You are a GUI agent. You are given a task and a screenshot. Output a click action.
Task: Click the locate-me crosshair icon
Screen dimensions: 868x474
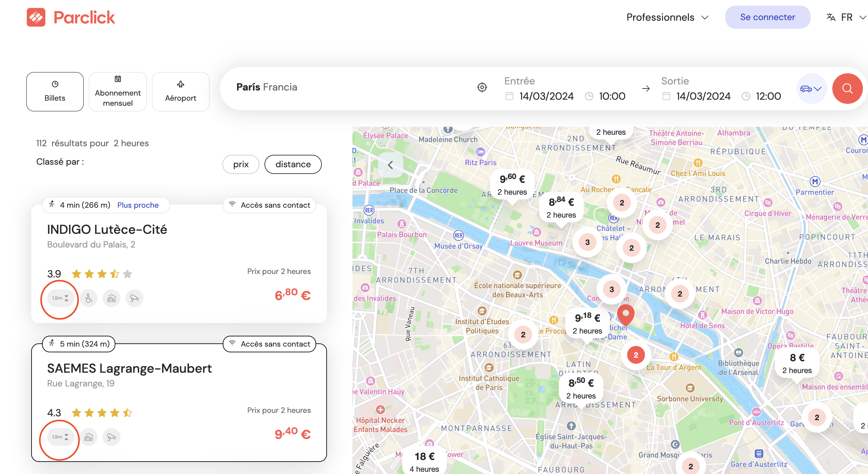click(482, 88)
